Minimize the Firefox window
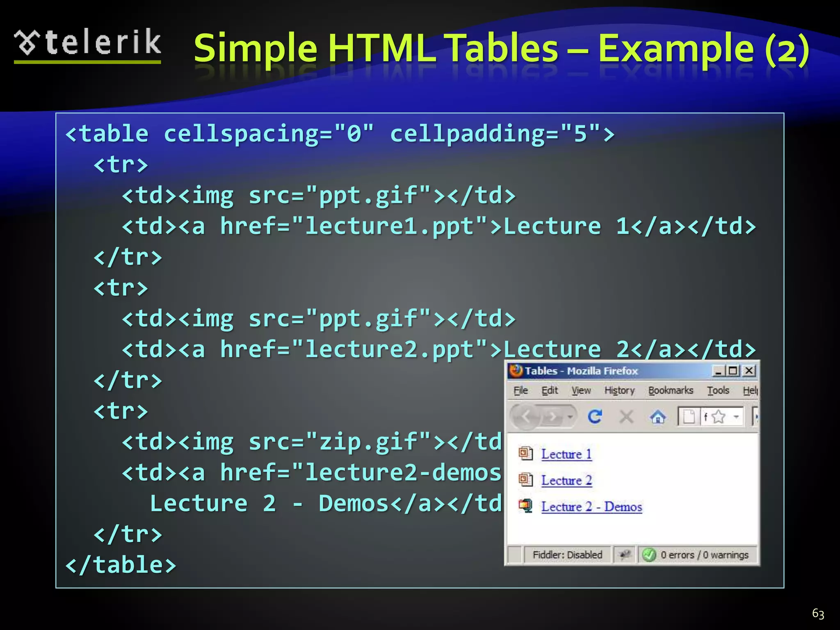The width and height of the screenshot is (840, 630). pyautogui.click(x=718, y=371)
